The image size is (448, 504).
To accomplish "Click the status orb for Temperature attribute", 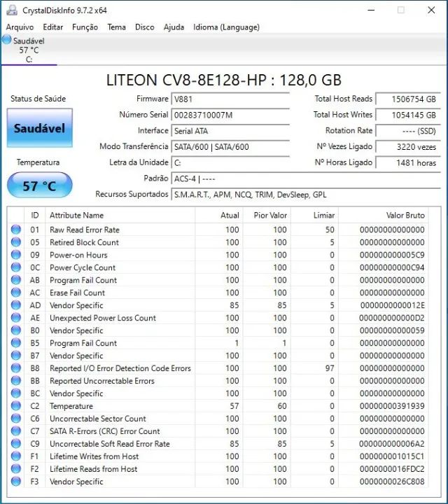I will coord(15,405).
